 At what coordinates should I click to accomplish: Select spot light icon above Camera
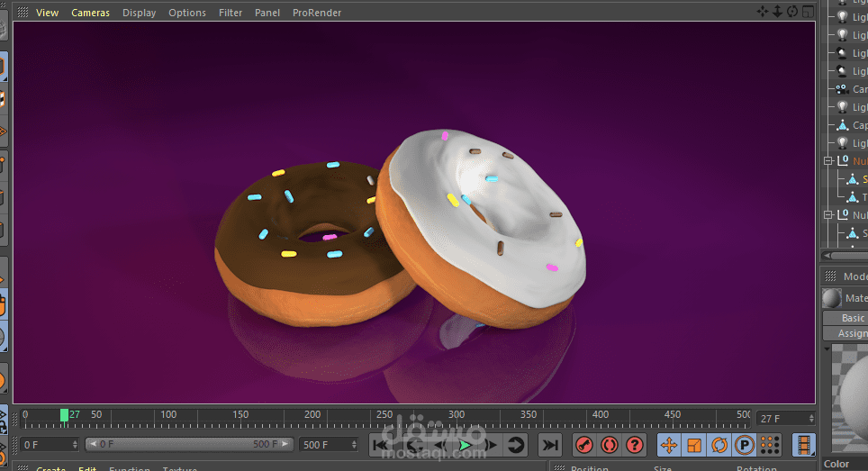pyautogui.click(x=842, y=71)
